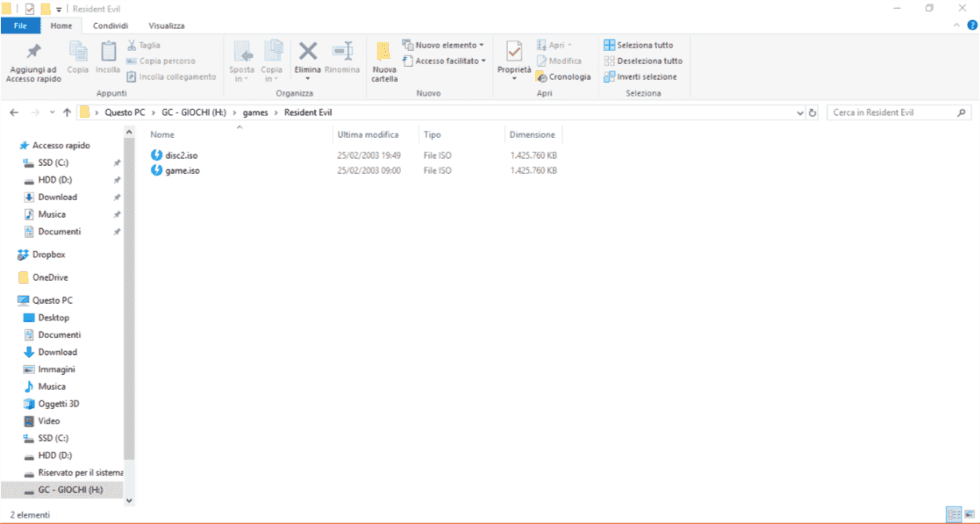
Task: Navigate back with the back arrow
Action: point(14,112)
